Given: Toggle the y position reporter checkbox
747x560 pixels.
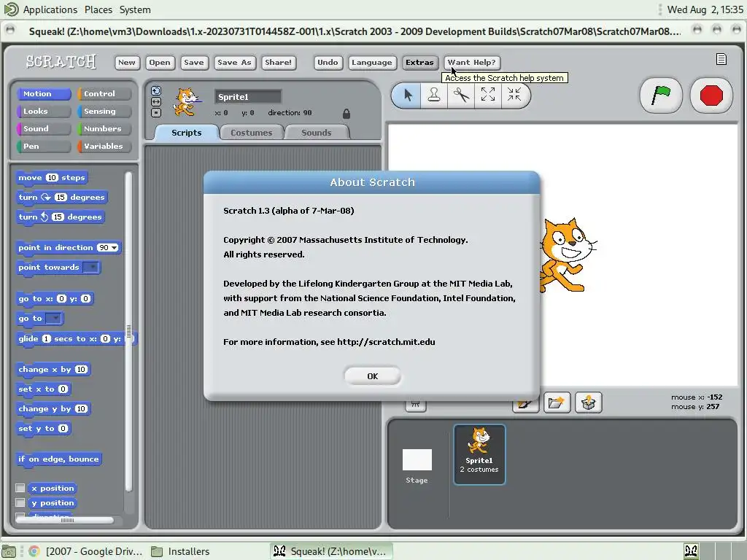Looking at the screenshot, I should (20, 502).
